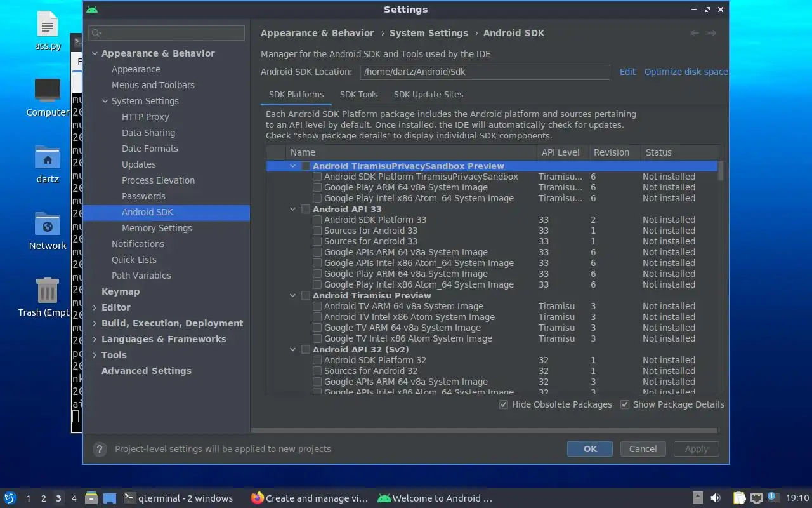
Task: Check Sources for Android 32
Action: click(317, 371)
